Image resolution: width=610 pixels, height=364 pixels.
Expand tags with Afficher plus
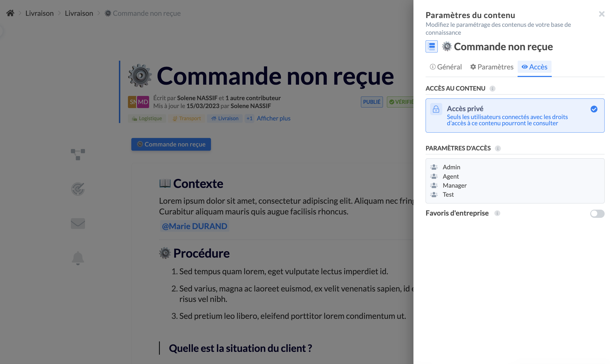[273, 118]
